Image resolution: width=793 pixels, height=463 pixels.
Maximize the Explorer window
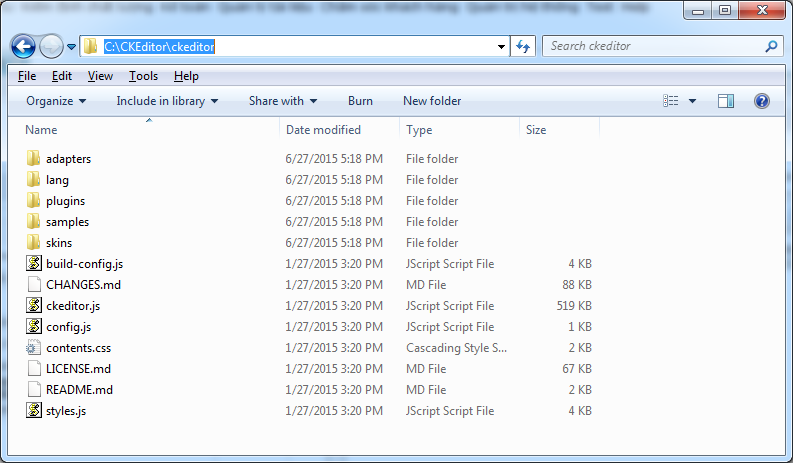(725, 10)
